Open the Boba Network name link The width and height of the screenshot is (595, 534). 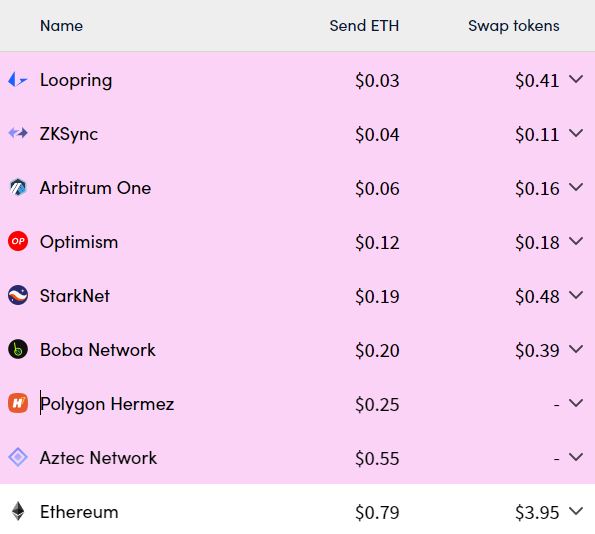point(98,350)
